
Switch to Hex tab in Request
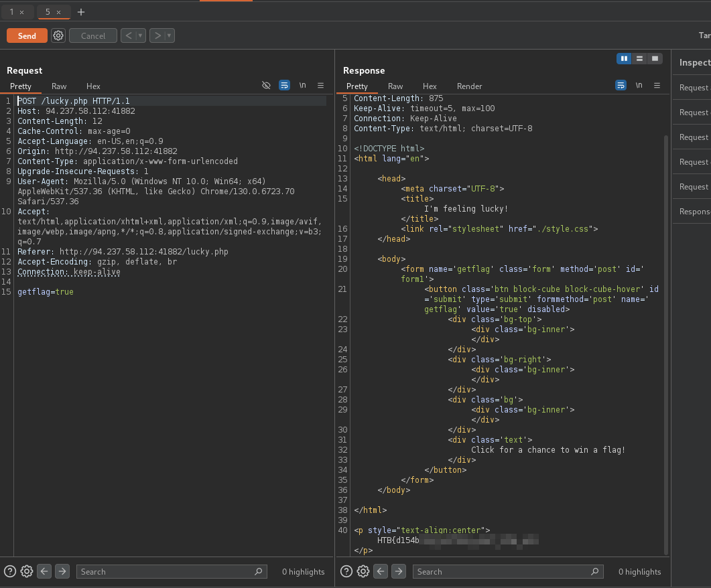tap(93, 86)
